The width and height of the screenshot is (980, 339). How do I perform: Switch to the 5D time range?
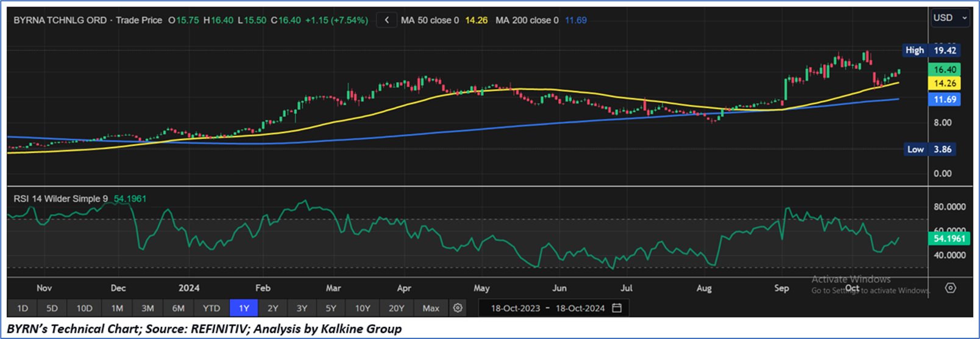tap(52, 308)
